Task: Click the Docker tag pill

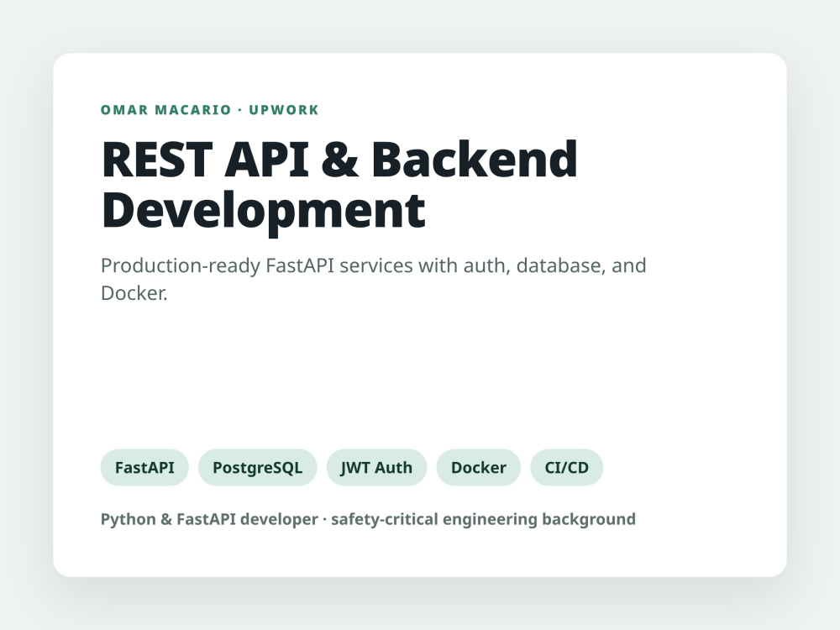Action: [x=479, y=467]
